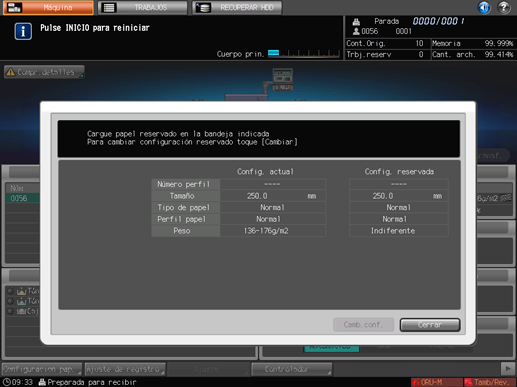Click the blue information icon
This screenshot has height=387, width=517.
pos(23,31)
